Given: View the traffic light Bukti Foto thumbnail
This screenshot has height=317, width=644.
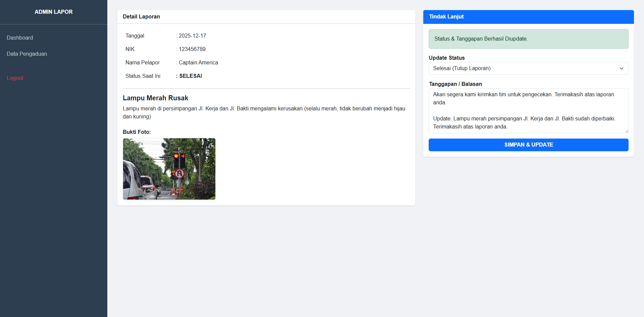Looking at the screenshot, I should pos(169,169).
